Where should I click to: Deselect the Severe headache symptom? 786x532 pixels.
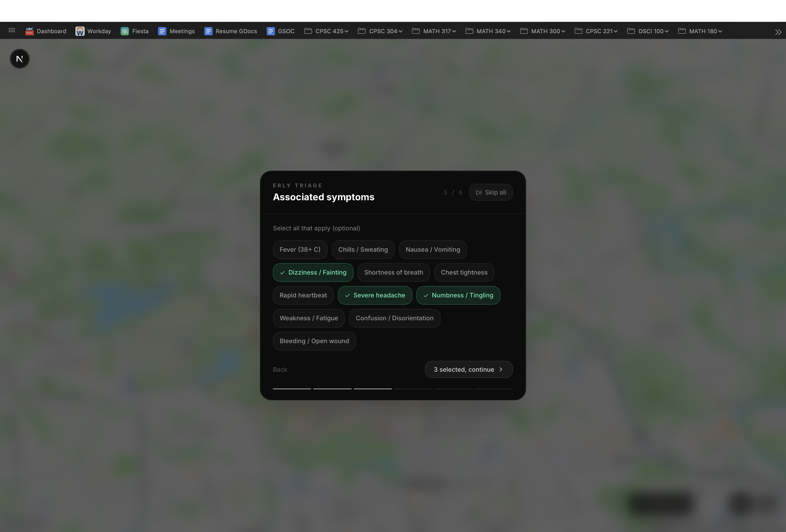[x=375, y=295]
